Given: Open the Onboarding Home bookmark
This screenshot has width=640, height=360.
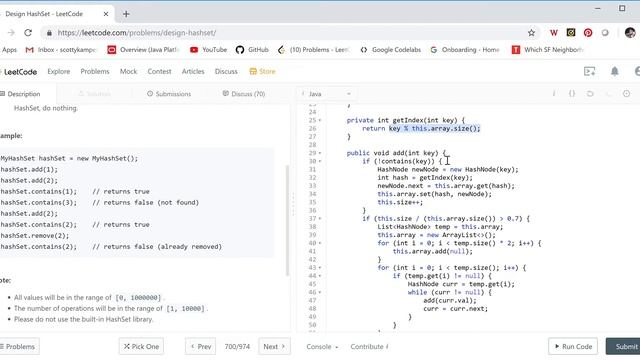Looking at the screenshot, I should [x=464, y=50].
